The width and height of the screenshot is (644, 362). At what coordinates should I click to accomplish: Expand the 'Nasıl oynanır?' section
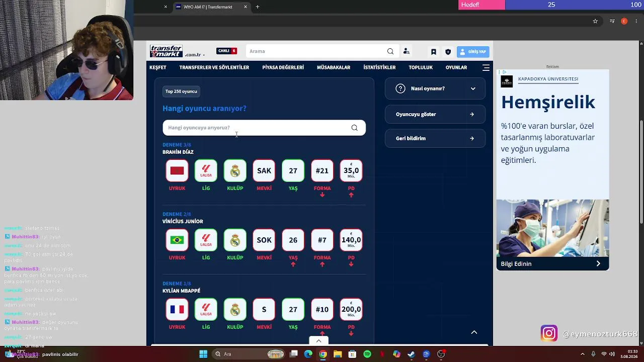[435, 88]
